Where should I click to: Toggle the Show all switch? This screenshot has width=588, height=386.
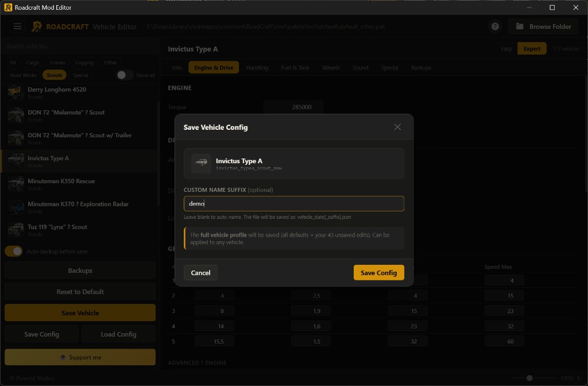pyautogui.click(x=125, y=75)
